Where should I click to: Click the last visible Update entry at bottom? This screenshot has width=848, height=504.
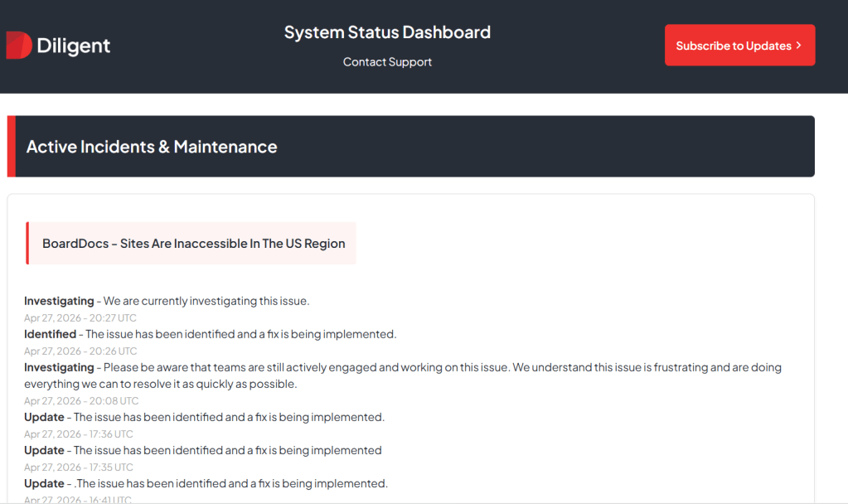[206, 483]
